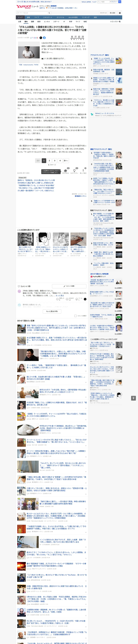Screen dimensions: 138x644
Task: Click the blue web search button
Action: [x=120, y=2]
